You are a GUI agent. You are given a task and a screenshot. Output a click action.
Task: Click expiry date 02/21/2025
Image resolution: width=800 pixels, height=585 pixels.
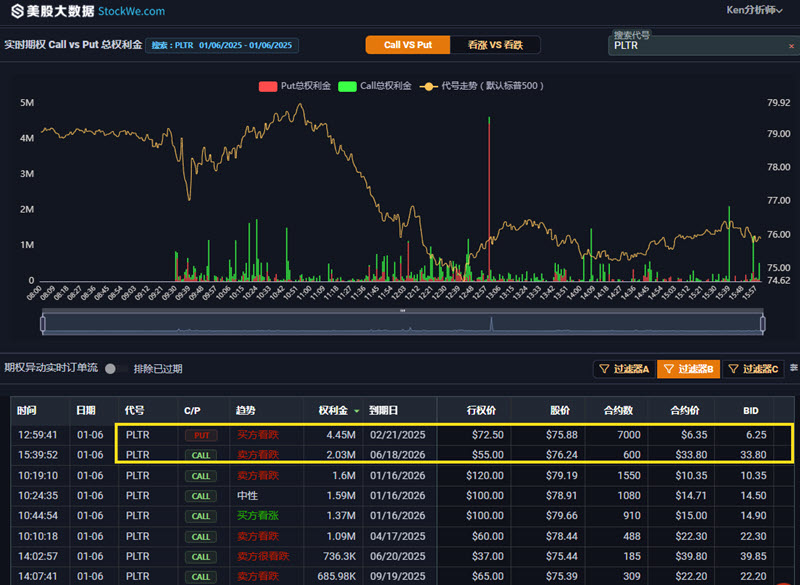click(397, 435)
